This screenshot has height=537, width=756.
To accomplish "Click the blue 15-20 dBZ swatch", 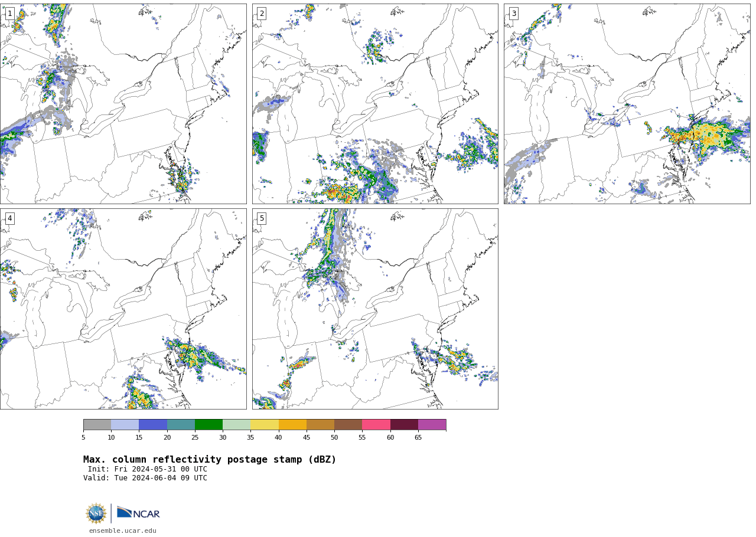I will 153,425.
